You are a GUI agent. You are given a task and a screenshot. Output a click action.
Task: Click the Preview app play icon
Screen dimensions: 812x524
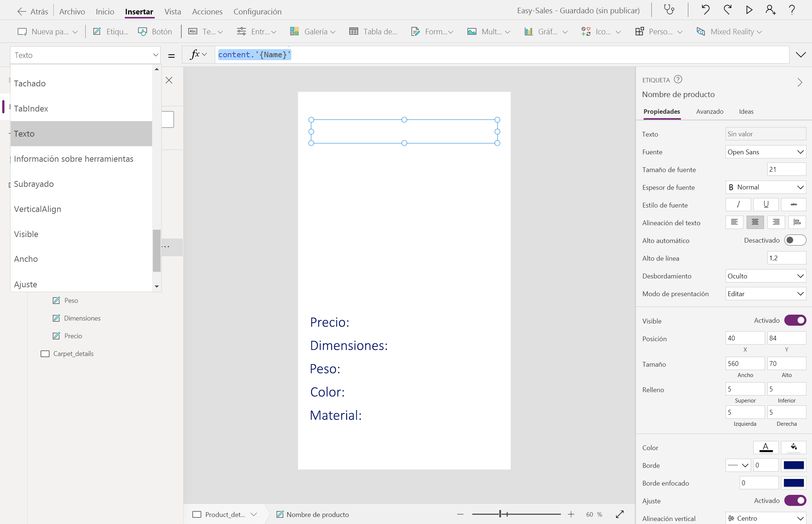pos(749,10)
